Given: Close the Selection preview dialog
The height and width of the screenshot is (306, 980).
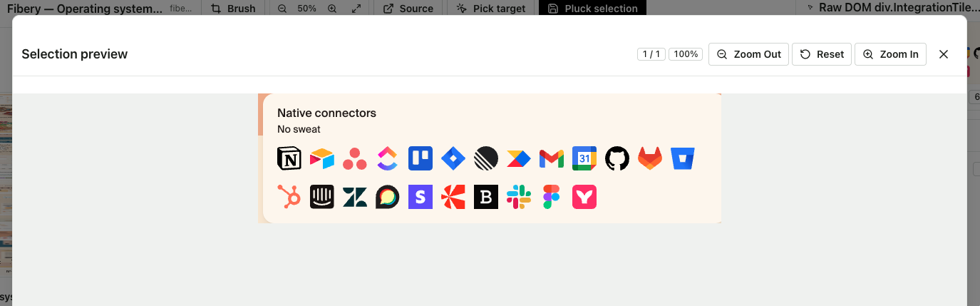Looking at the screenshot, I should pyautogui.click(x=944, y=54).
